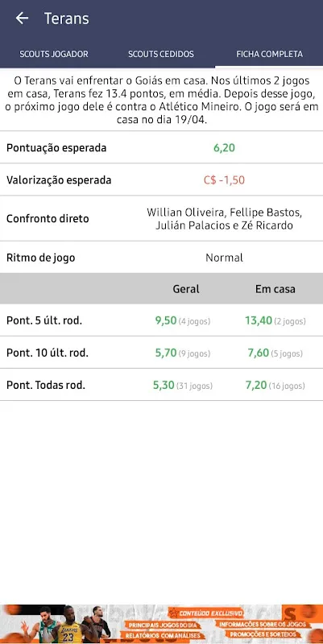The height and width of the screenshot is (644, 323).
Task: Select the Pont. 10 últ. rod. row
Action: pyautogui.click(x=161, y=353)
